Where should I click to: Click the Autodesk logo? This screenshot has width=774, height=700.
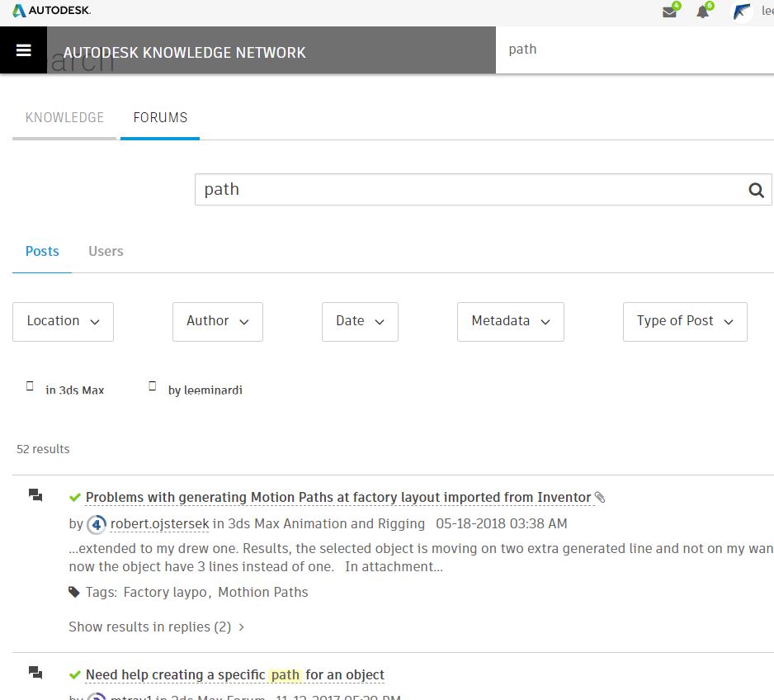click(52, 11)
